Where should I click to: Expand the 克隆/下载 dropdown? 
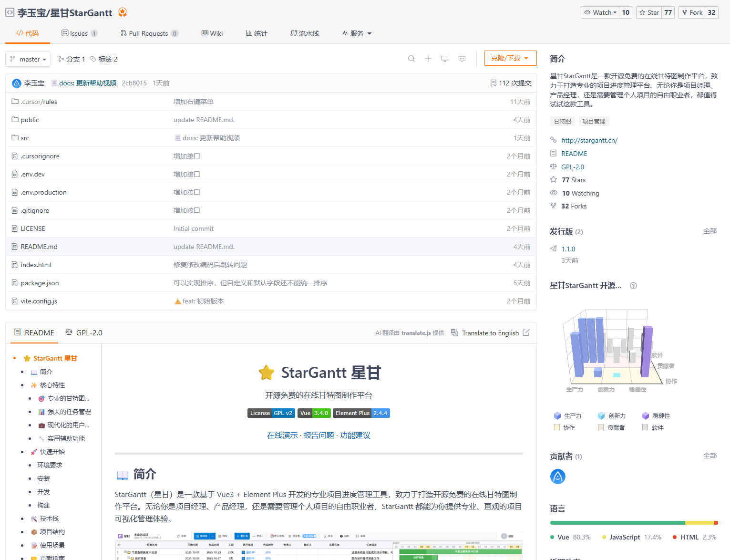pyautogui.click(x=510, y=58)
